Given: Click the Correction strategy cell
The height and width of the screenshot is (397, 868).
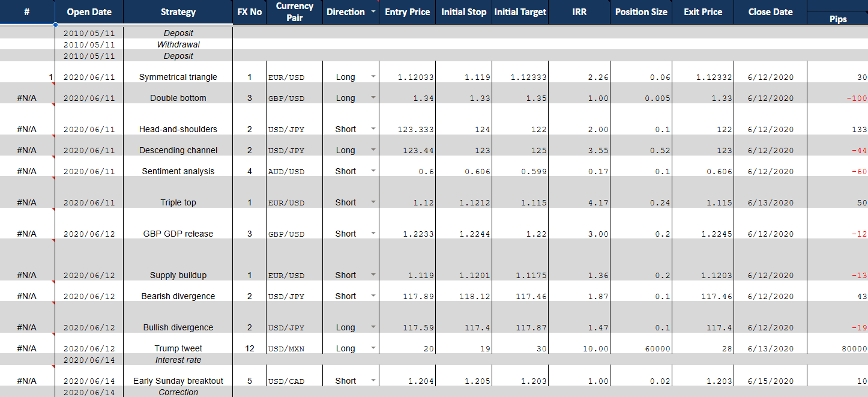Looking at the screenshot, I should 178,392.
